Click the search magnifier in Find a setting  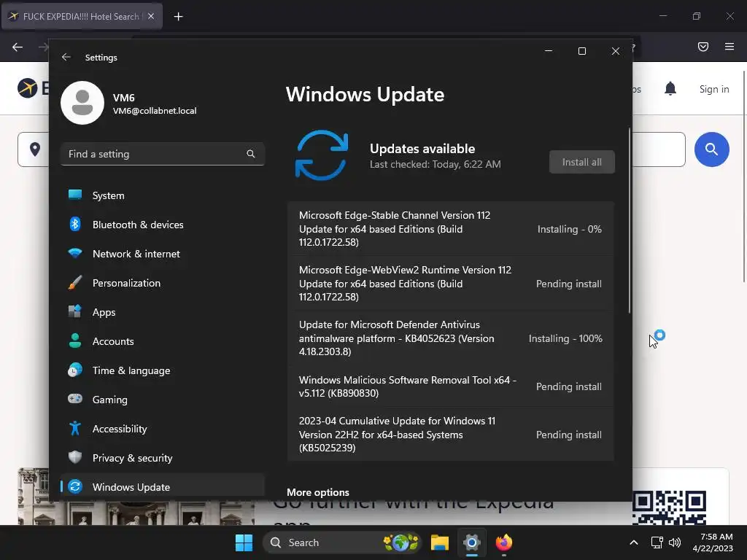tap(251, 154)
